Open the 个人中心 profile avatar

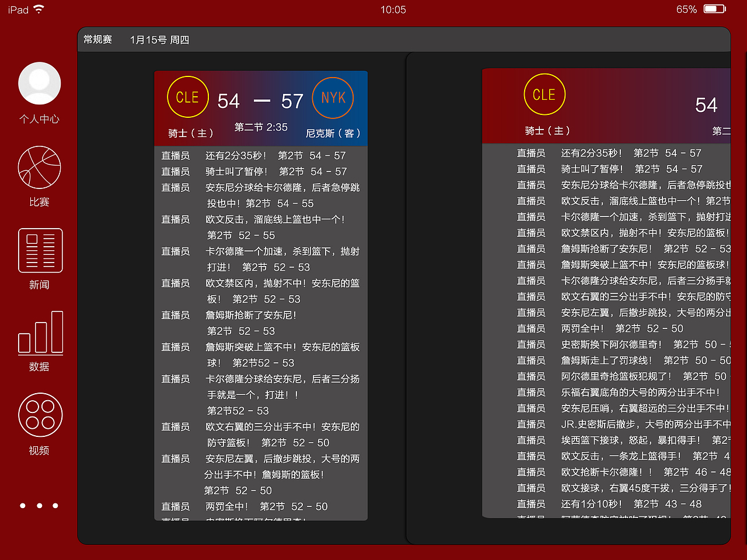[x=40, y=83]
